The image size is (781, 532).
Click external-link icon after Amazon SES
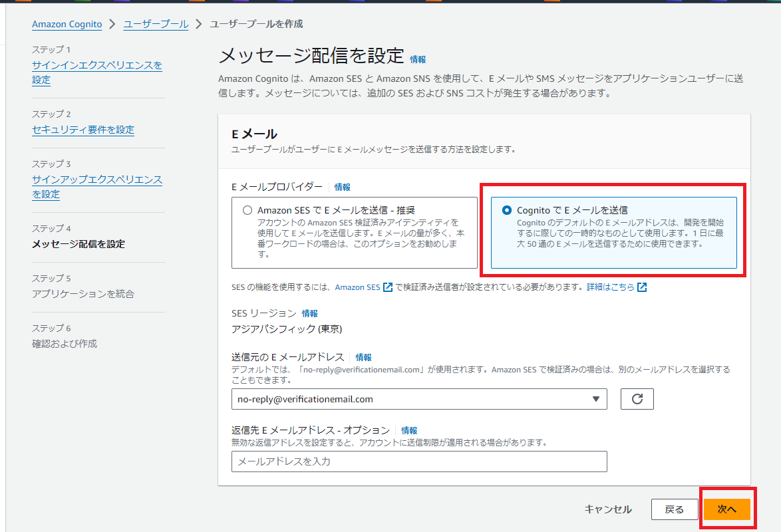[388, 287]
